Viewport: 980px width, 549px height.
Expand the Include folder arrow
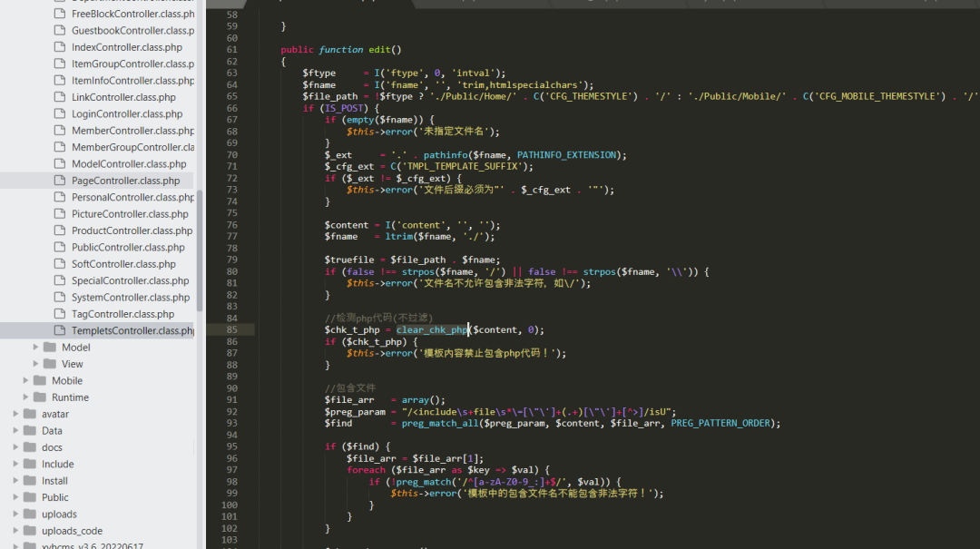(15, 464)
